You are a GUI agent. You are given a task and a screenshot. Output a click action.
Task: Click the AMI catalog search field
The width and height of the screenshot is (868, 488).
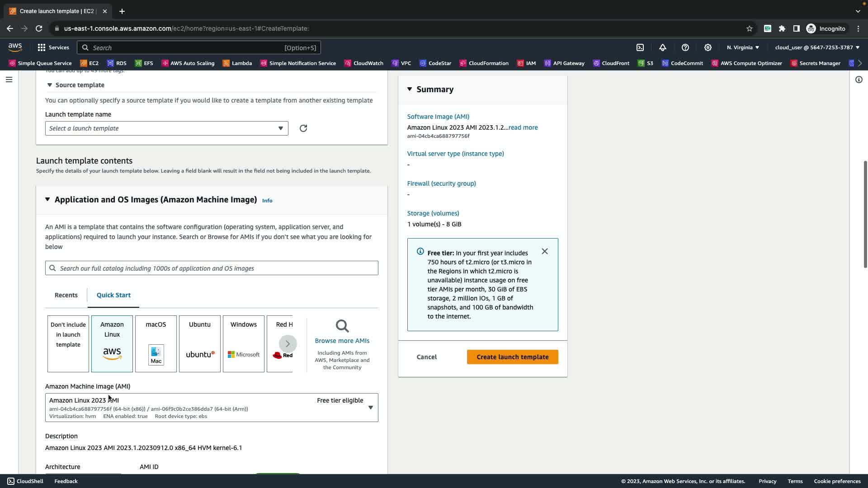click(x=212, y=268)
